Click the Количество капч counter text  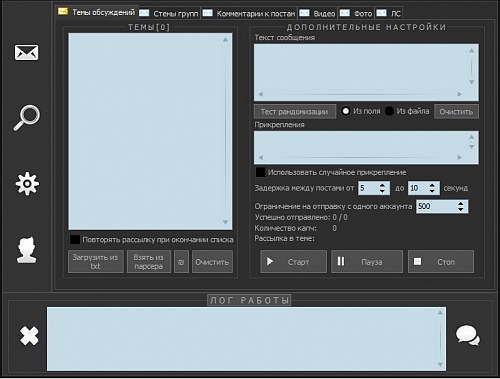(x=296, y=228)
